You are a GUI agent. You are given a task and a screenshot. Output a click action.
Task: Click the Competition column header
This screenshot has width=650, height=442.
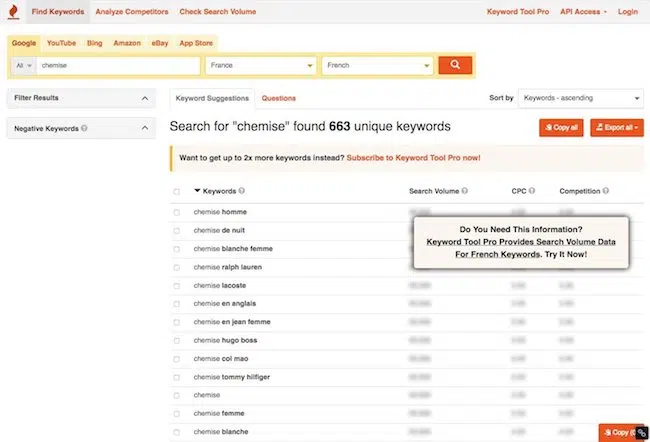click(x=580, y=191)
